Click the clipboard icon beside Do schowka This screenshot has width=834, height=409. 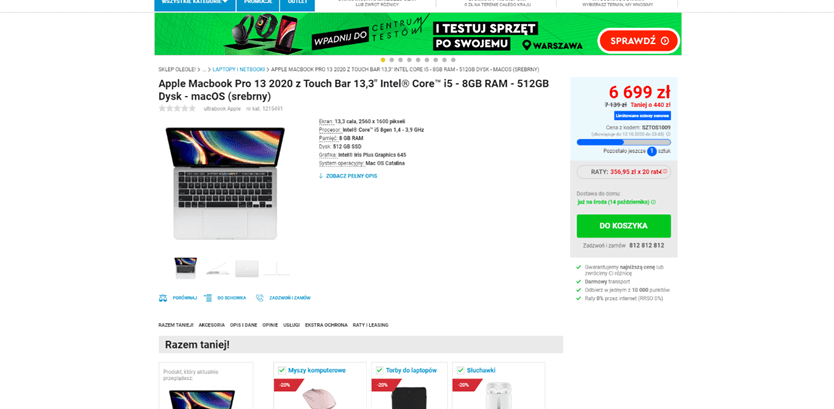[208, 298]
